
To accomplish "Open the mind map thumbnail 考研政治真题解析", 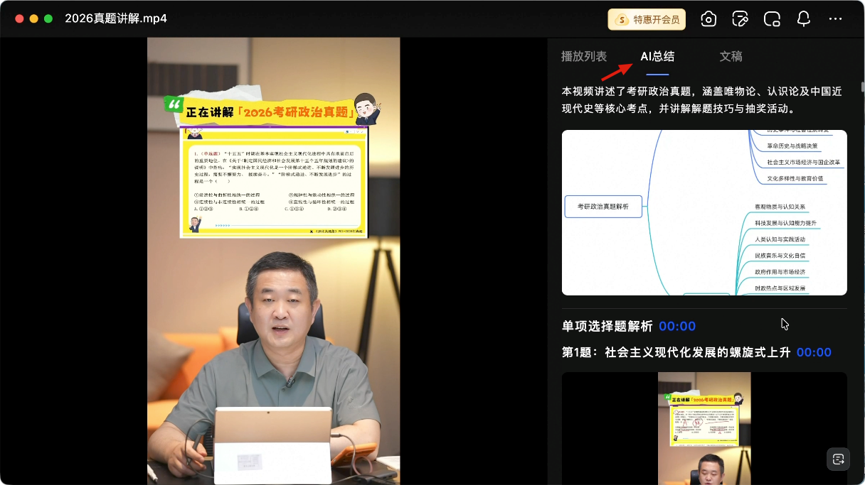I will pos(704,212).
